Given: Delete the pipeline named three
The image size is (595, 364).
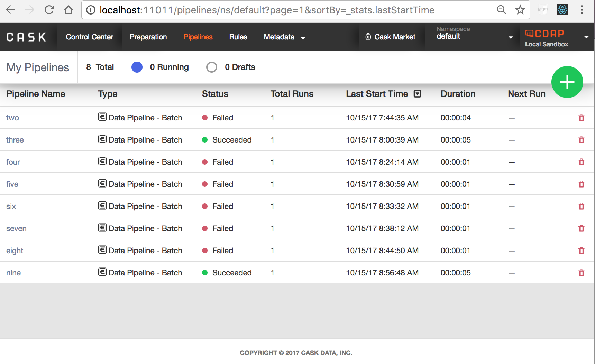Looking at the screenshot, I should click(x=581, y=140).
